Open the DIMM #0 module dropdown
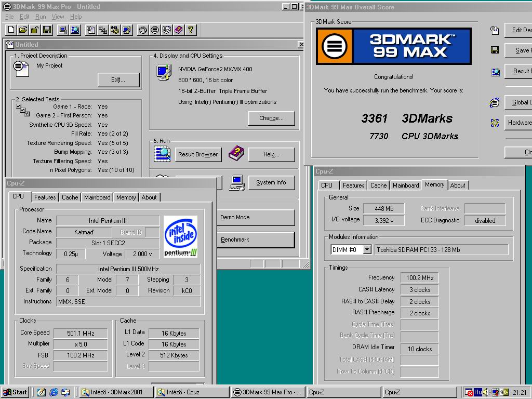Image resolution: width=532 pixels, height=399 pixels. (x=367, y=250)
